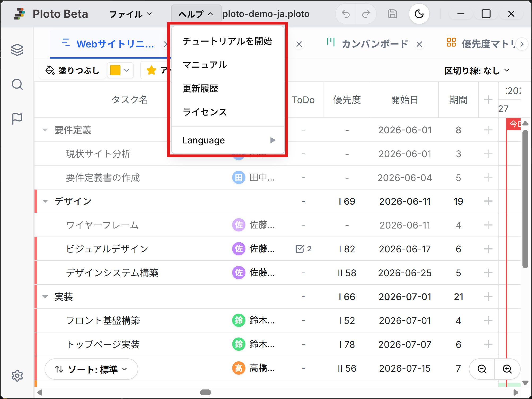Open the ファイル menu
Screen dimensions: 532x399
[x=131, y=14]
